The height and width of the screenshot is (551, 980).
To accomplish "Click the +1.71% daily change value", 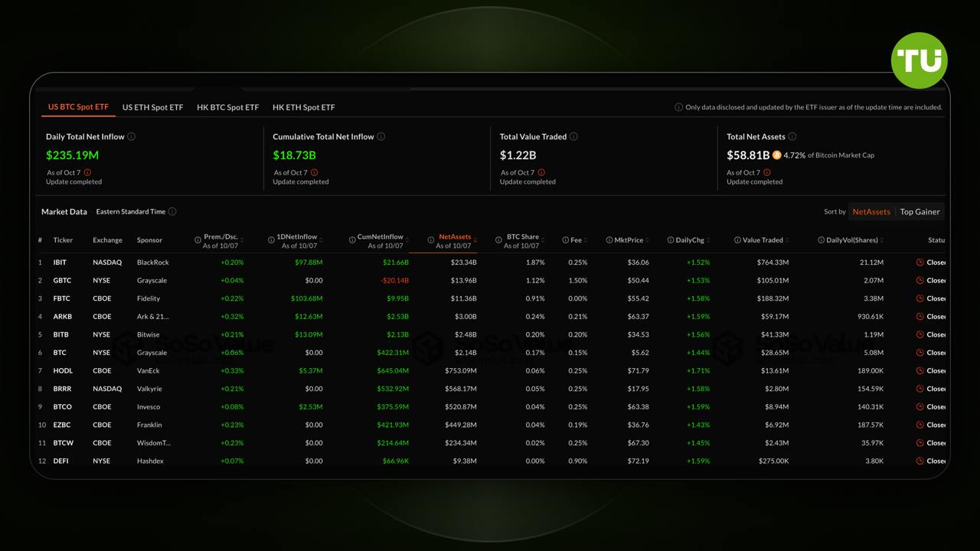I will coord(697,370).
